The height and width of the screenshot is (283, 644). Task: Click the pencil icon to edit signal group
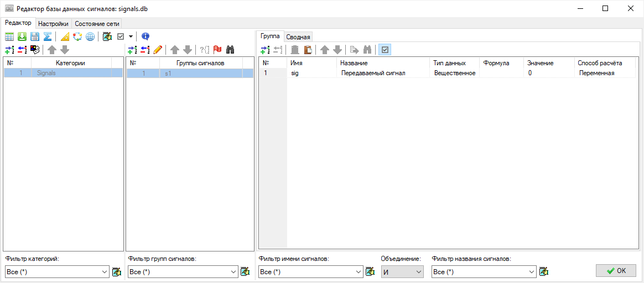tap(158, 50)
